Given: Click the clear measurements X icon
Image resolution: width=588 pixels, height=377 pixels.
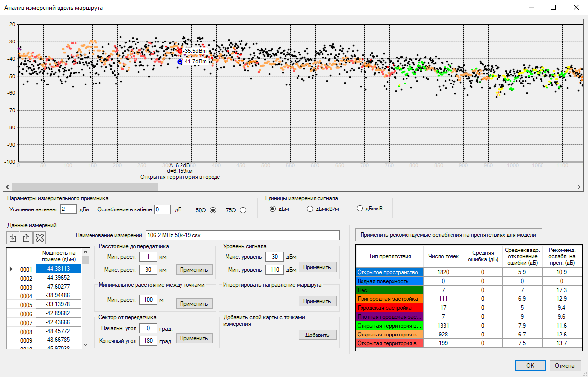Looking at the screenshot, I should pos(40,238).
